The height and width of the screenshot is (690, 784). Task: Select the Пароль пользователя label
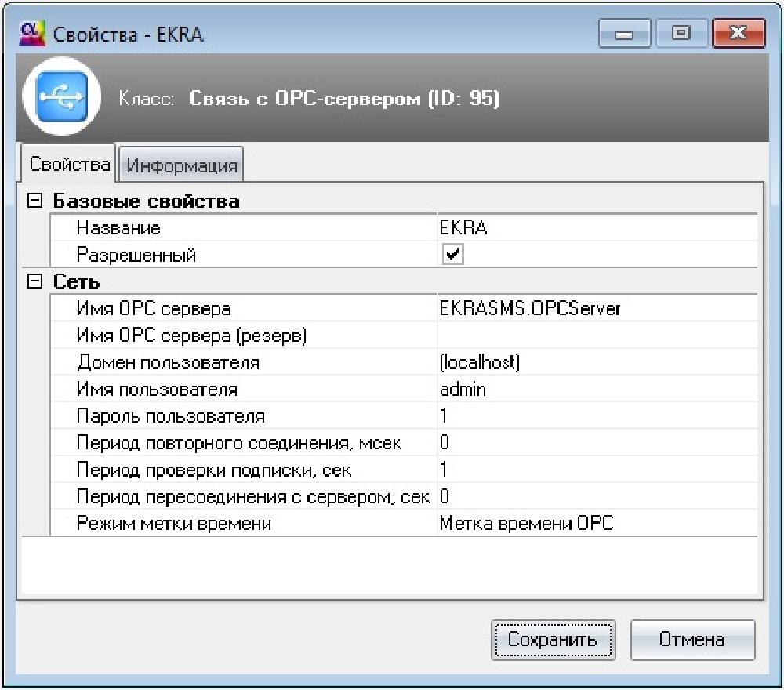170,416
